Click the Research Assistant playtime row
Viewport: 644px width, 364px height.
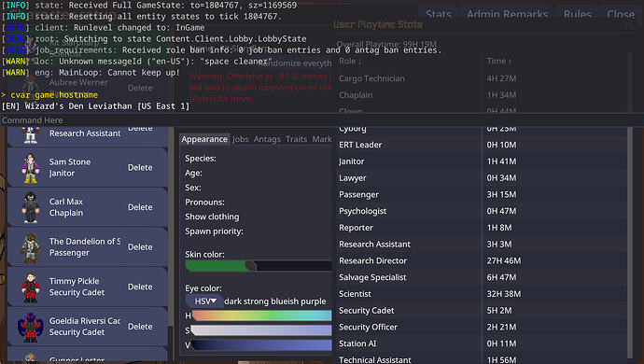[483, 244]
